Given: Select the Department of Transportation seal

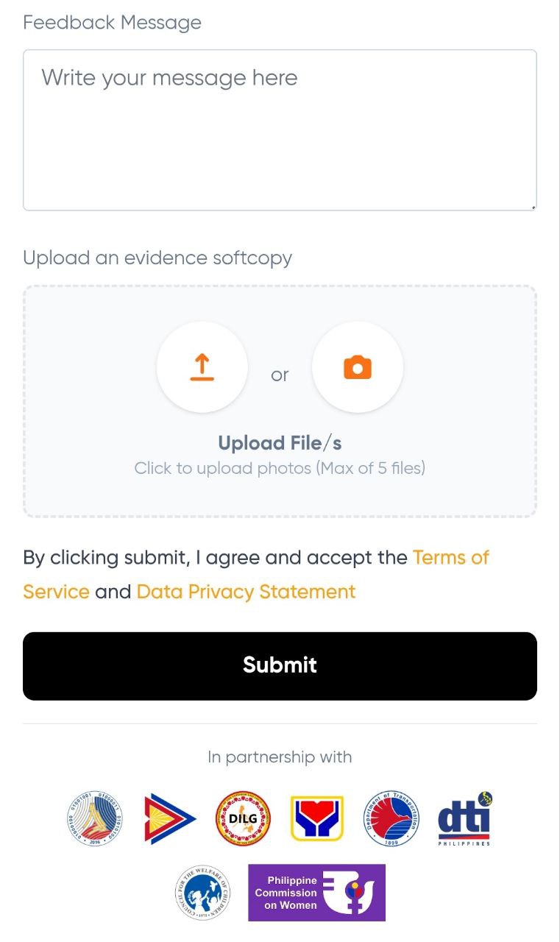Looking at the screenshot, I should 391,818.
